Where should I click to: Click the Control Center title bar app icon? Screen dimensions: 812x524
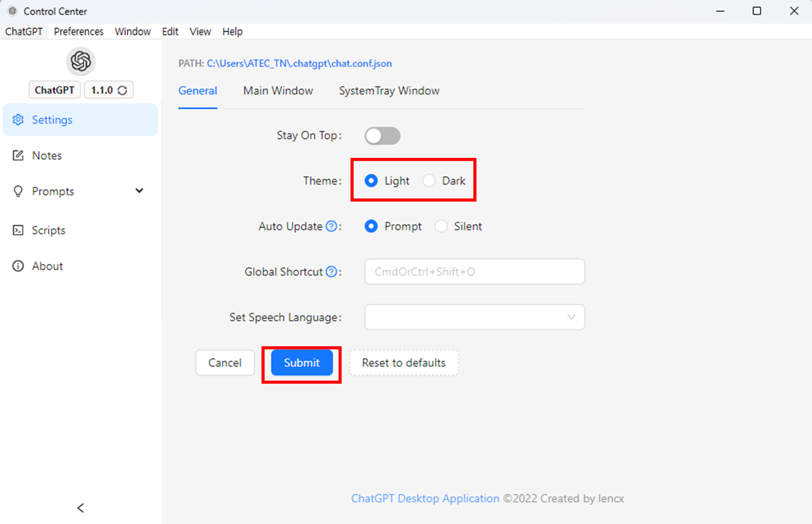(x=13, y=11)
